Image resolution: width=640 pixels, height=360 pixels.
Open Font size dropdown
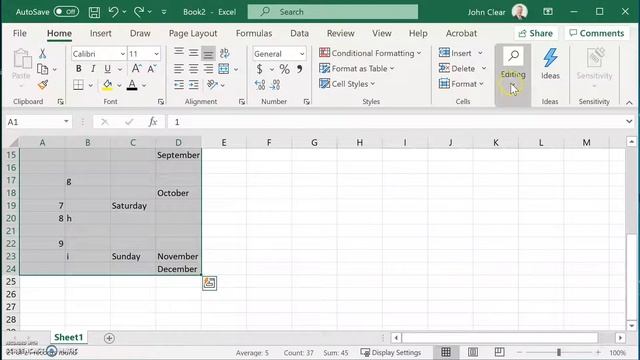(x=156, y=54)
